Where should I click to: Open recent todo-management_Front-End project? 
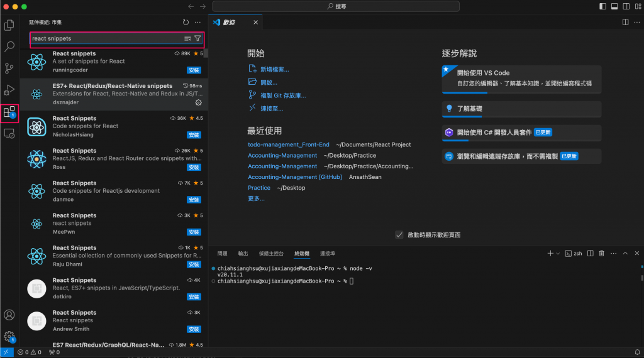pyautogui.click(x=288, y=144)
